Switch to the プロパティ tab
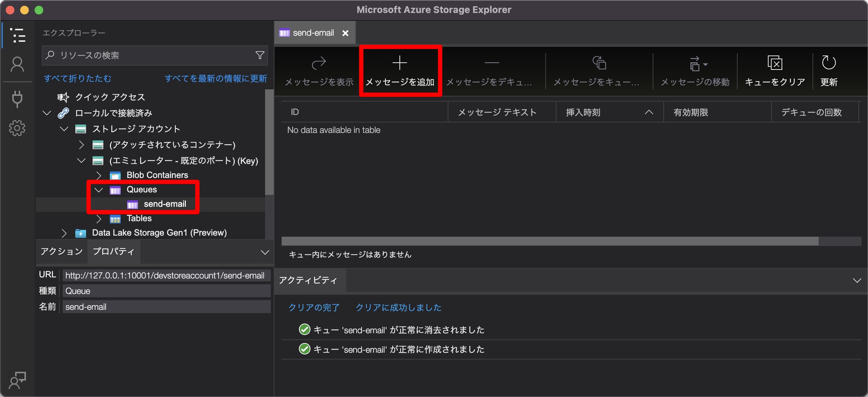868x397 pixels. tap(113, 251)
